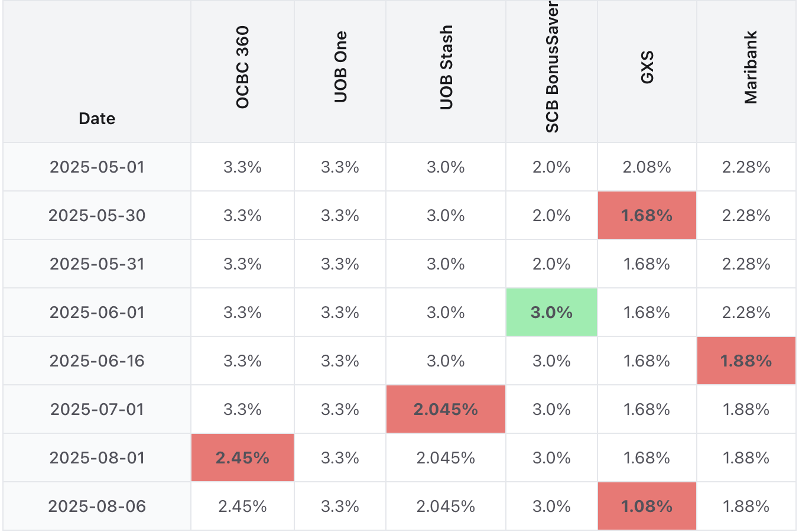The height and width of the screenshot is (532, 799).
Task: Click the red highlighted 1.68% GXS cell
Action: [x=647, y=216]
